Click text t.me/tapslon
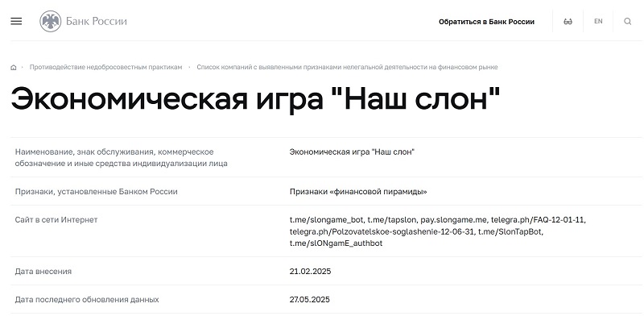Image resolution: width=644 pixels, height=316 pixels. (x=391, y=220)
